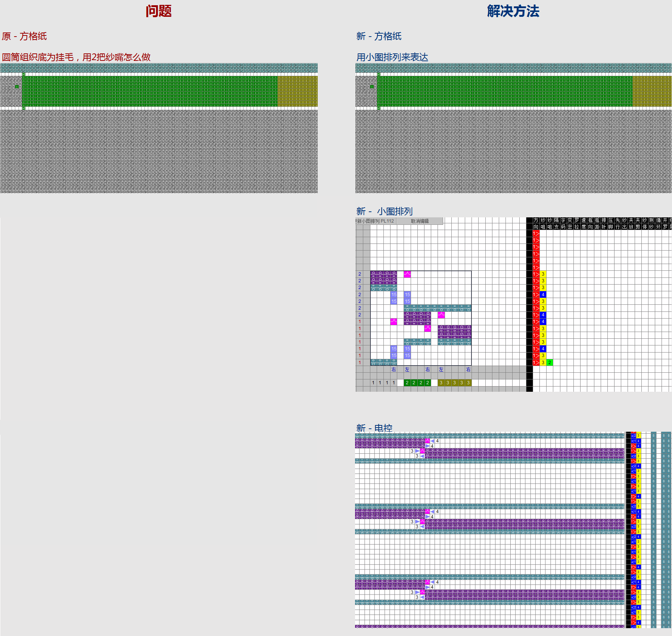Click the 测纱 column header
The image size is (672, 636).
651,223
